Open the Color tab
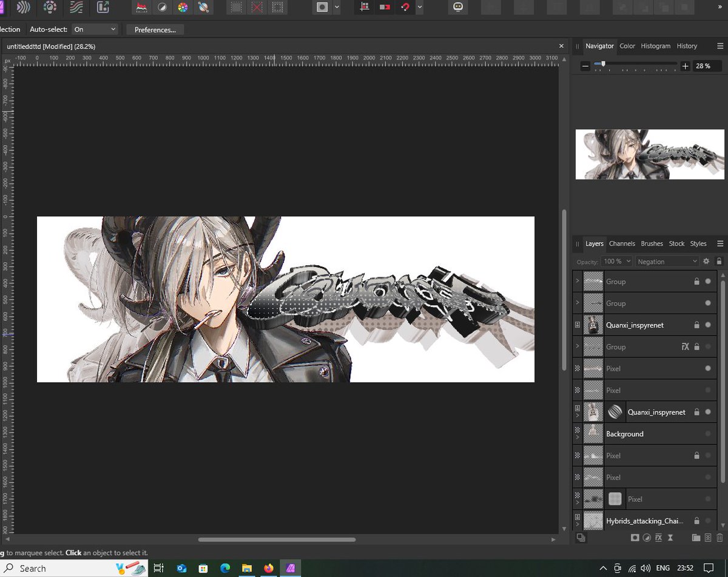 coord(627,46)
